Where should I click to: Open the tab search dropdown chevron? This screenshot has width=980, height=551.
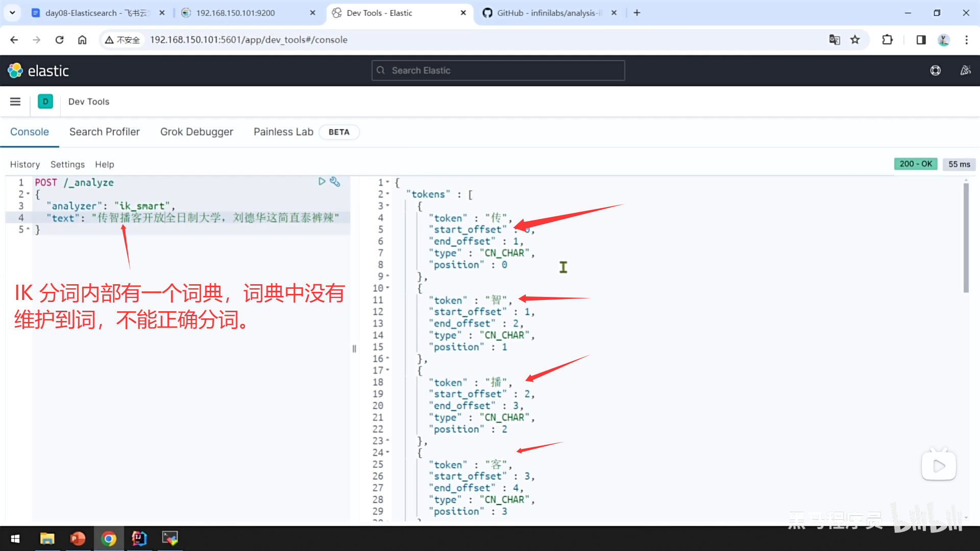[x=12, y=13]
